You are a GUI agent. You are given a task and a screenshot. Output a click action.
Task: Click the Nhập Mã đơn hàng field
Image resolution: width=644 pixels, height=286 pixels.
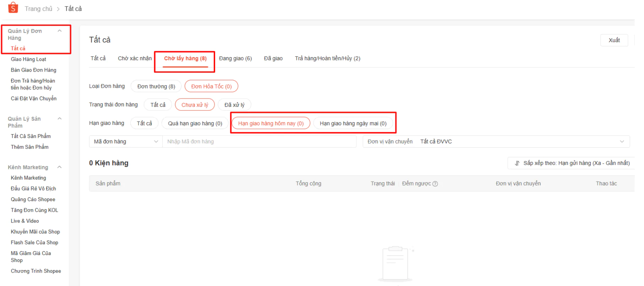(259, 142)
